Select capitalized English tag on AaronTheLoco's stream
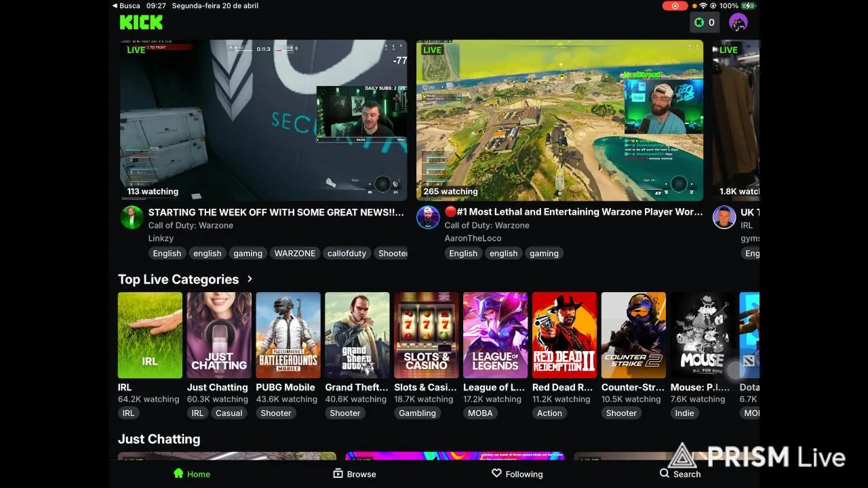 (x=463, y=253)
